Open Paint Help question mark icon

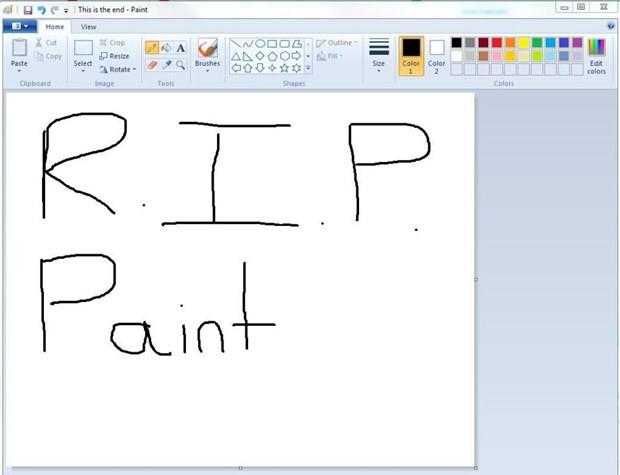[x=610, y=26]
